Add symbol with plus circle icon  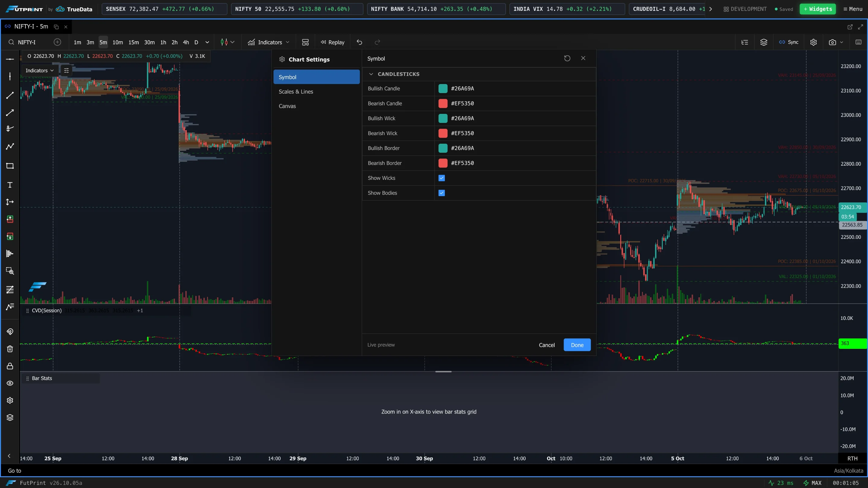click(x=57, y=42)
